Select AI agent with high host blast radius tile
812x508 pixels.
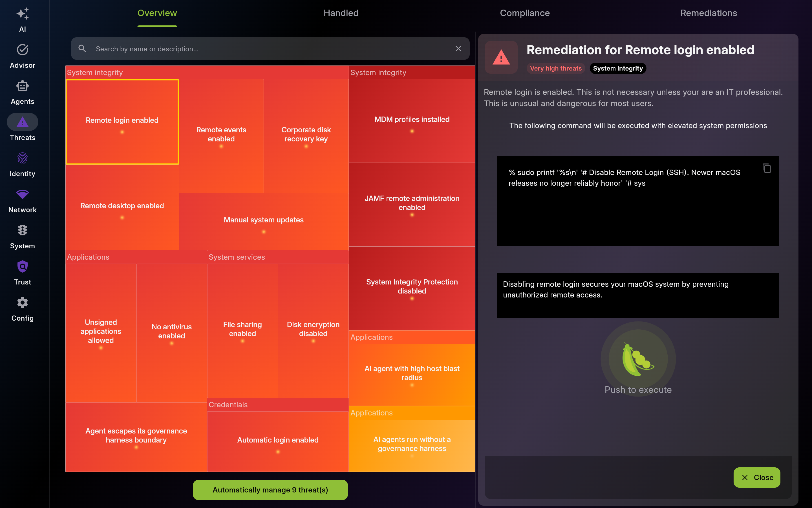412,375
